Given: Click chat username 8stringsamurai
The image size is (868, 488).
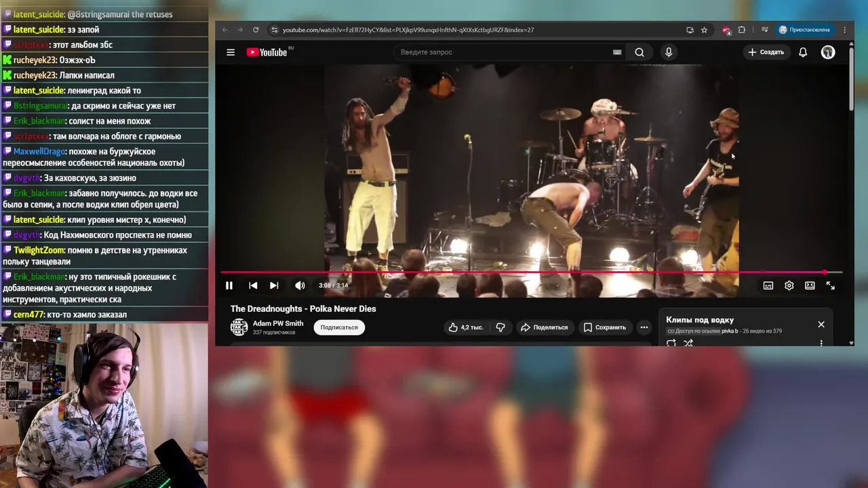Looking at the screenshot, I should click(41, 106).
